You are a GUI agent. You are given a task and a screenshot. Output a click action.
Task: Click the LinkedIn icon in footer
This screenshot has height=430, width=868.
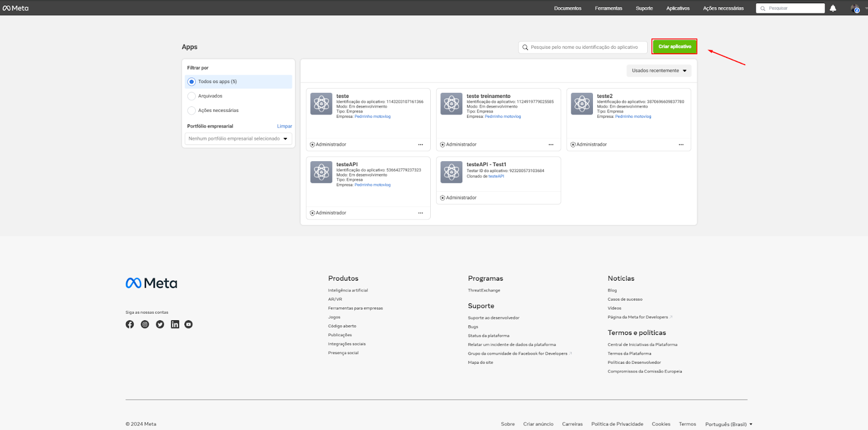175,324
